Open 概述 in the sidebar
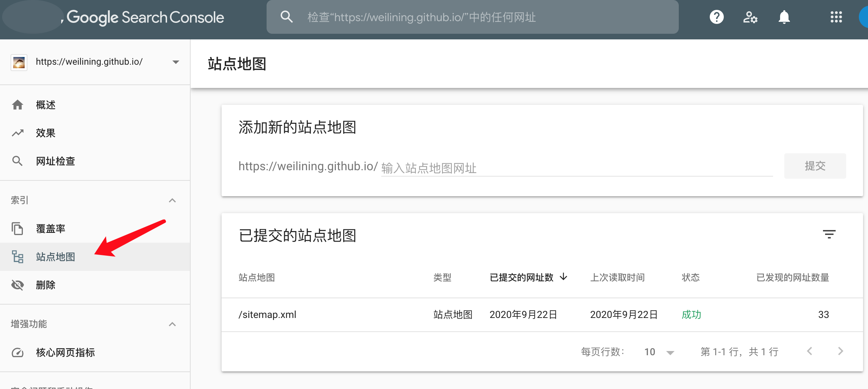 46,105
